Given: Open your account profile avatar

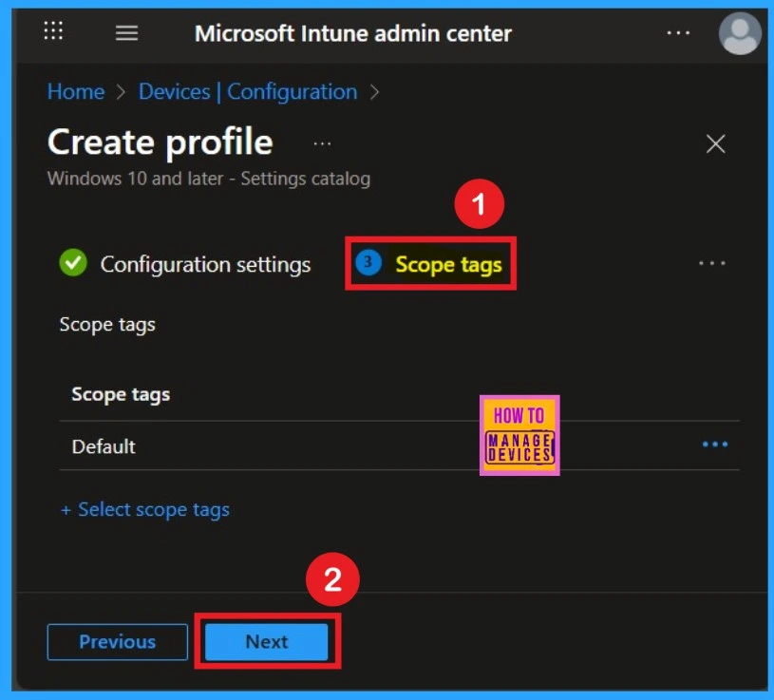Looking at the screenshot, I should pyautogui.click(x=739, y=34).
